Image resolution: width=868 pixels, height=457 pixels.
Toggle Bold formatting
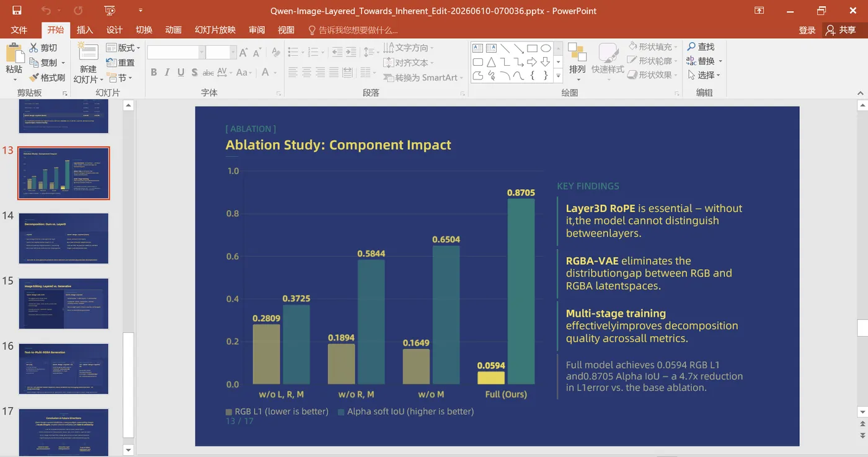tap(154, 73)
